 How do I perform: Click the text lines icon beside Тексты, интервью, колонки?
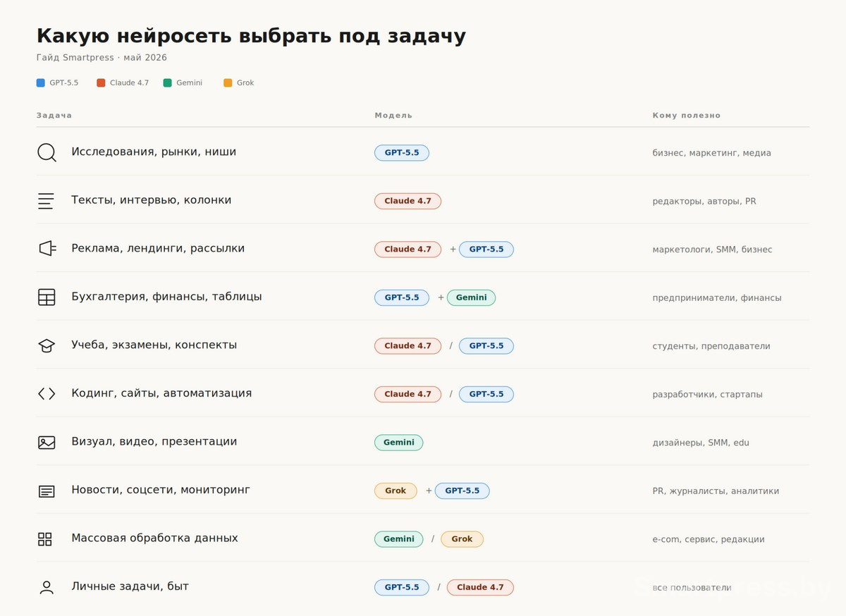click(46, 201)
